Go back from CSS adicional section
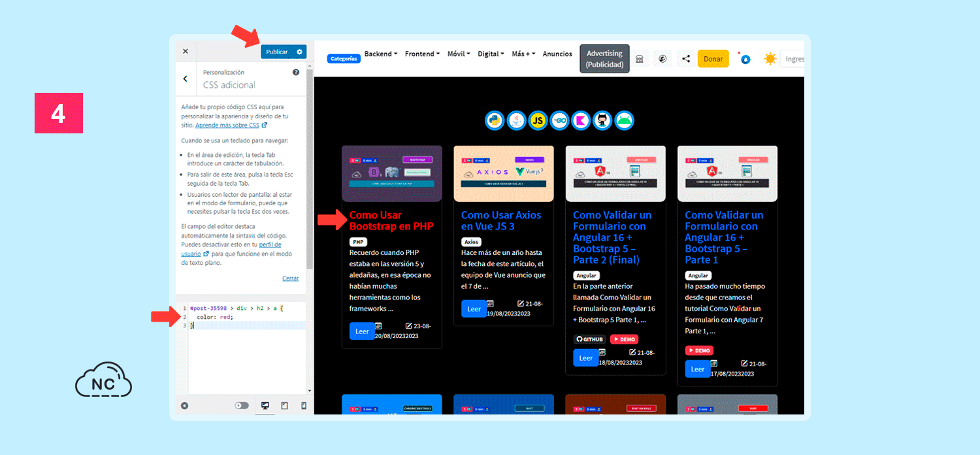 pos(186,78)
